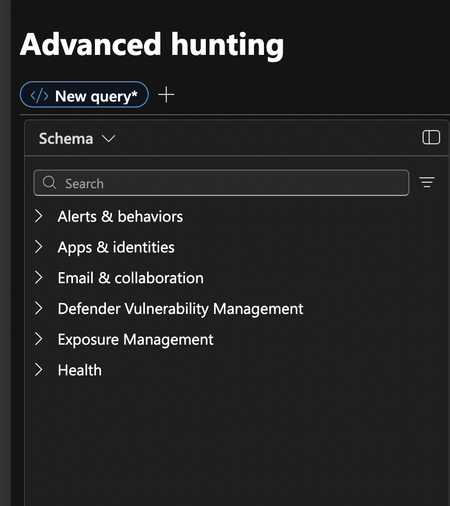The image size is (450, 506).
Task: Select Apps & identities schema category
Action: tap(116, 248)
